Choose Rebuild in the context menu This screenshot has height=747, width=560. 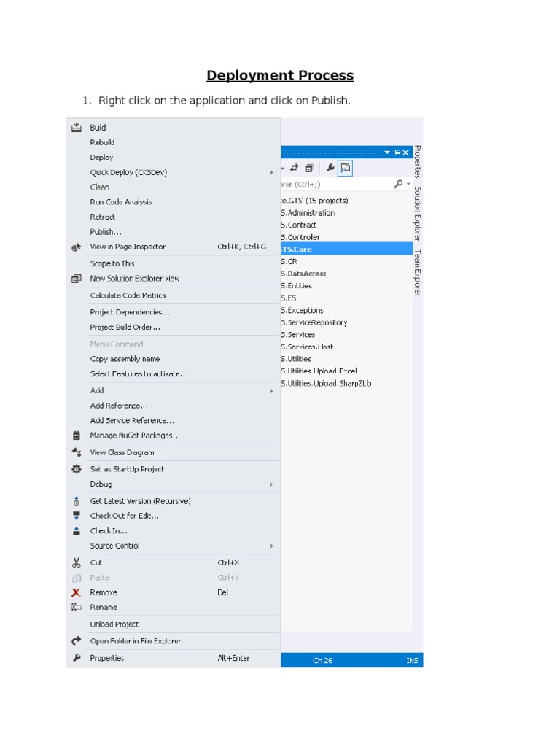[102, 142]
